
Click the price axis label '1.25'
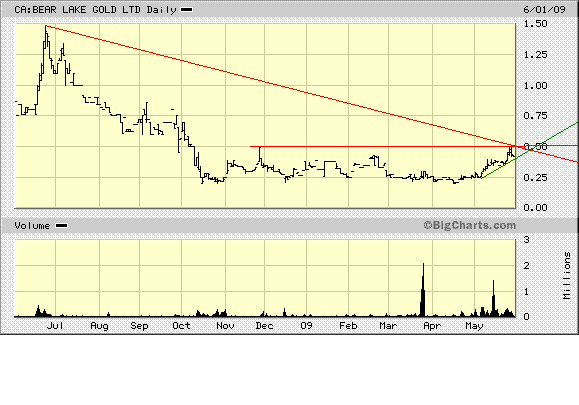click(535, 55)
